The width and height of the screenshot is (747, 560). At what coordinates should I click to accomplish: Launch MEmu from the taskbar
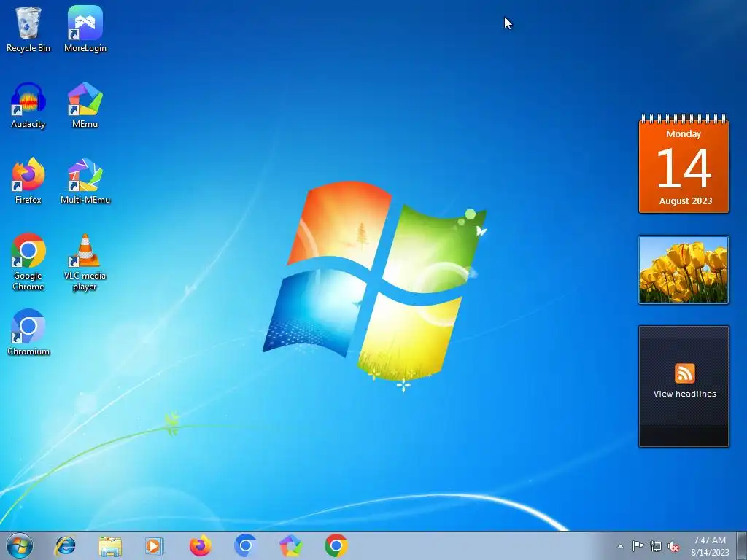point(290,545)
